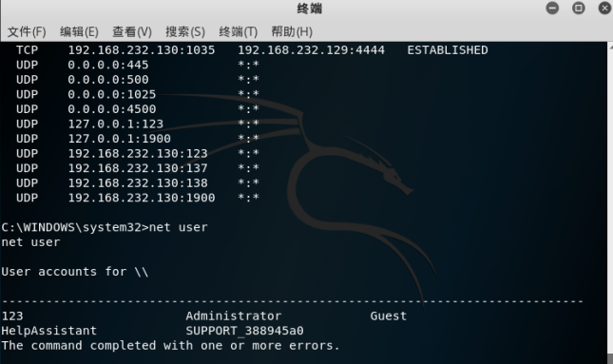Click the SUPPORT_388945a0 account name

coord(245,331)
